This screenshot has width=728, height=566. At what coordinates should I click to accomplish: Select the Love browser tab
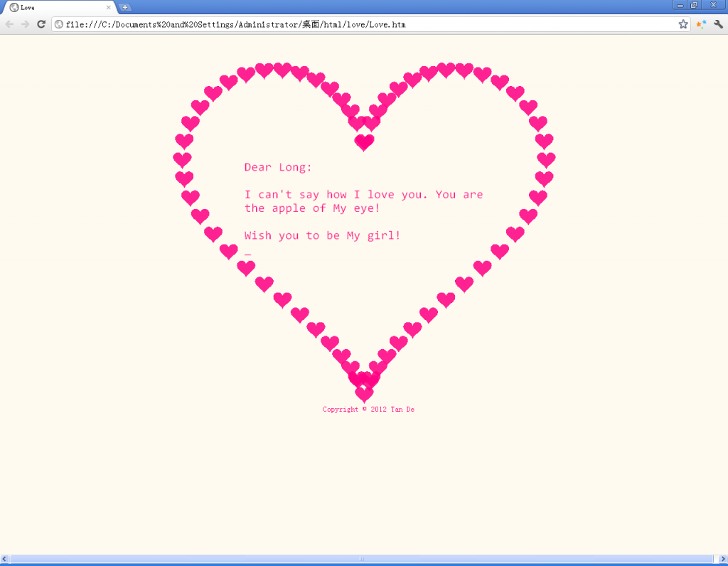[60, 7]
